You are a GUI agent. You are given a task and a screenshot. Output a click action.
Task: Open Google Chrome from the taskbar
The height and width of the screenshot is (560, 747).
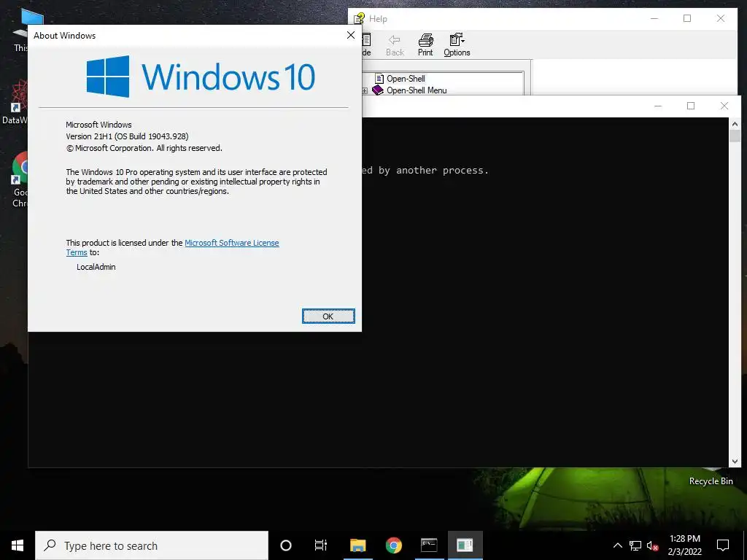pyautogui.click(x=393, y=545)
